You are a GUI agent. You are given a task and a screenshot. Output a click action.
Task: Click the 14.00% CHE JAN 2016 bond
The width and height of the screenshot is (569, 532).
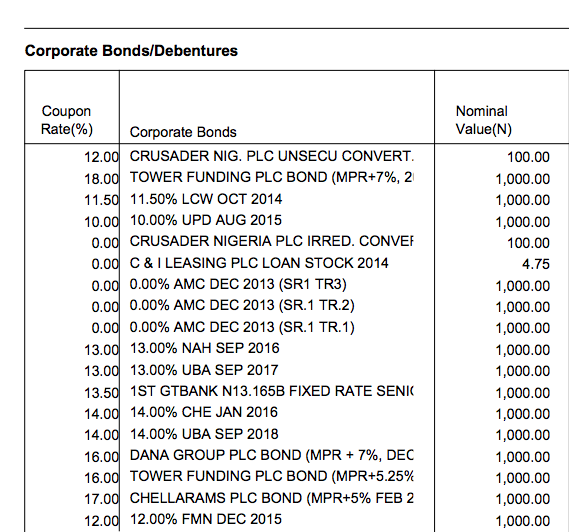click(x=204, y=412)
